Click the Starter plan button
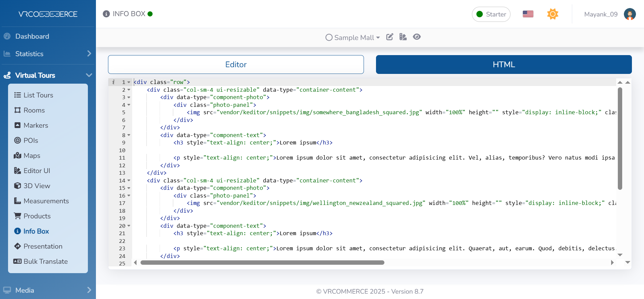Viewport: 644px width, 299px height. [x=491, y=14]
